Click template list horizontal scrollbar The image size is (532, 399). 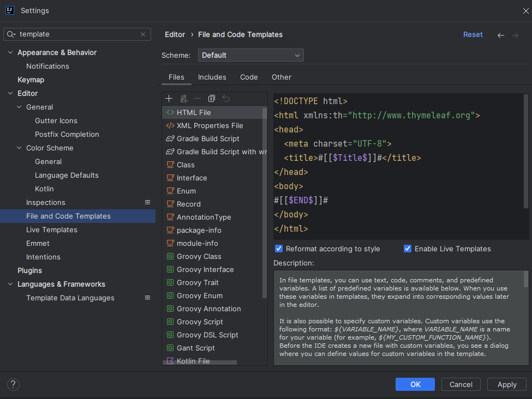200,362
